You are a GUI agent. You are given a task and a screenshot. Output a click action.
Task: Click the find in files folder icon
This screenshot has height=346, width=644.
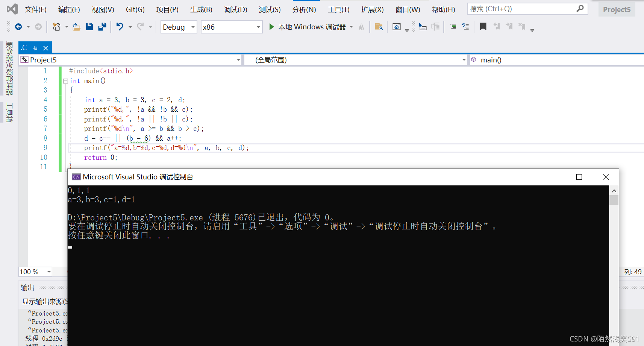pyautogui.click(x=379, y=27)
